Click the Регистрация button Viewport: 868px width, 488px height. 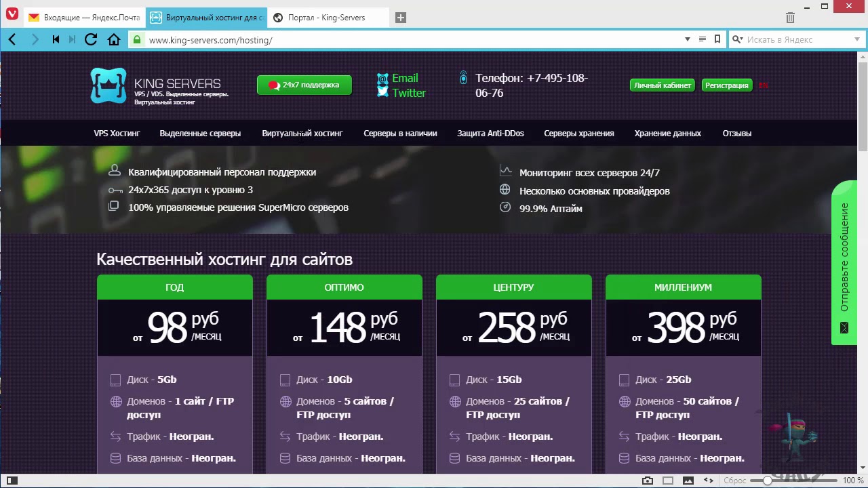tap(727, 85)
